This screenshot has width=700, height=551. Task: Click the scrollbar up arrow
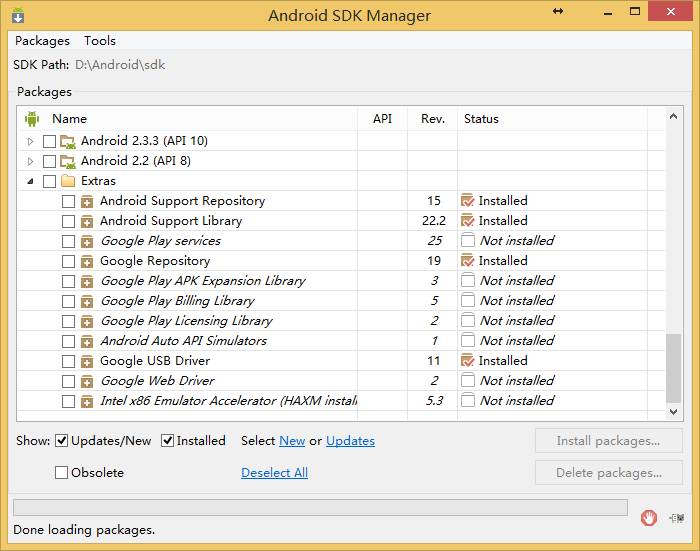[x=673, y=117]
